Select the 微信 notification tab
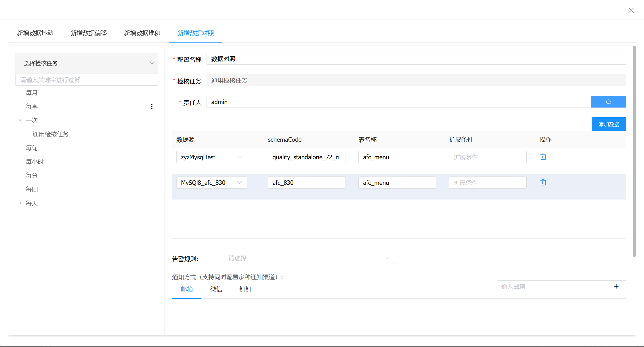 click(216, 289)
